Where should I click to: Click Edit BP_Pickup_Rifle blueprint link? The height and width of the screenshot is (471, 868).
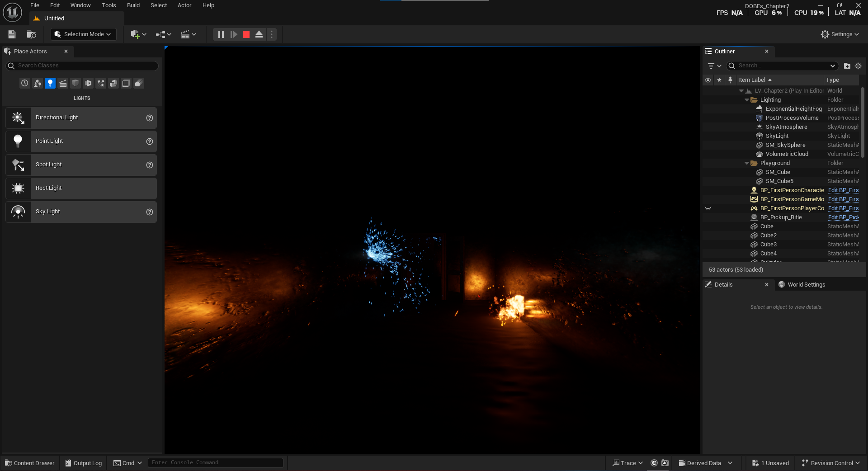coord(843,217)
